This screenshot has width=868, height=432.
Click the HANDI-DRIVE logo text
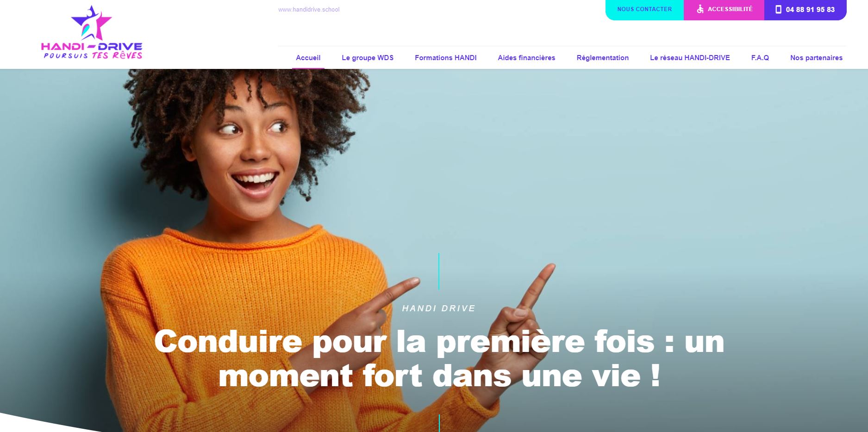tap(92, 46)
